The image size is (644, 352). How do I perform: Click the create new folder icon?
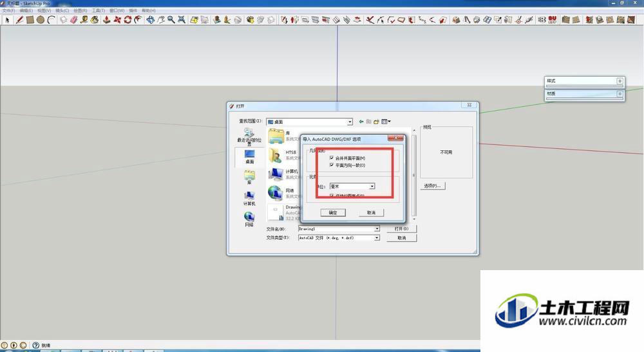pyautogui.click(x=376, y=122)
